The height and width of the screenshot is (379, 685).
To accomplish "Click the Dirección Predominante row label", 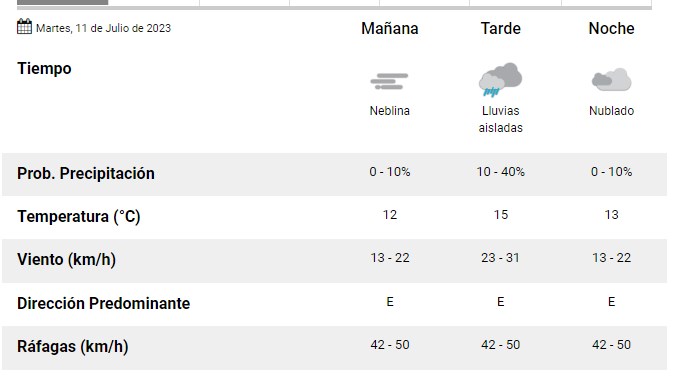I will pyautogui.click(x=104, y=303).
